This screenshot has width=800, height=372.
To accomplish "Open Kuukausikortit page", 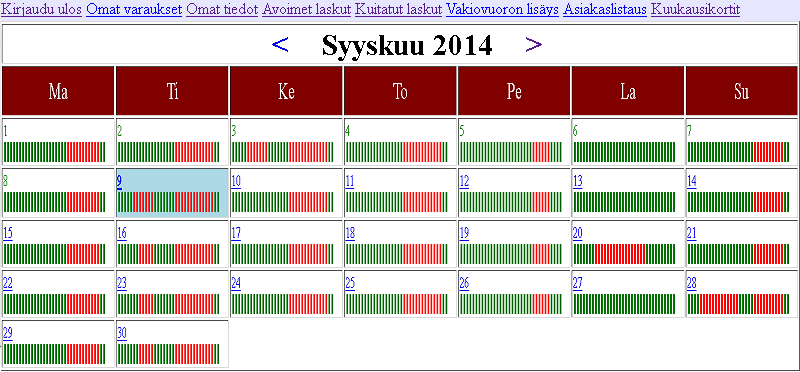I will [695, 9].
